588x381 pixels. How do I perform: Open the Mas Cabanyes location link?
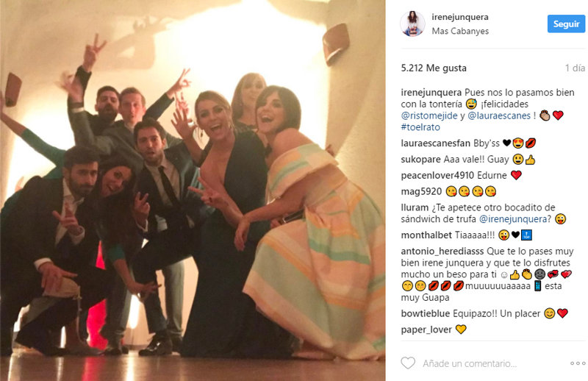pyautogui.click(x=460, y=31)
